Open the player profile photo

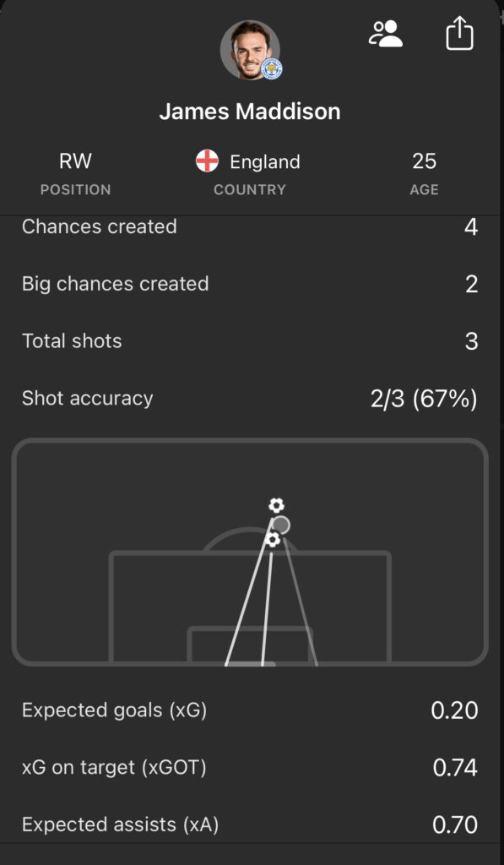pos(252,51)
